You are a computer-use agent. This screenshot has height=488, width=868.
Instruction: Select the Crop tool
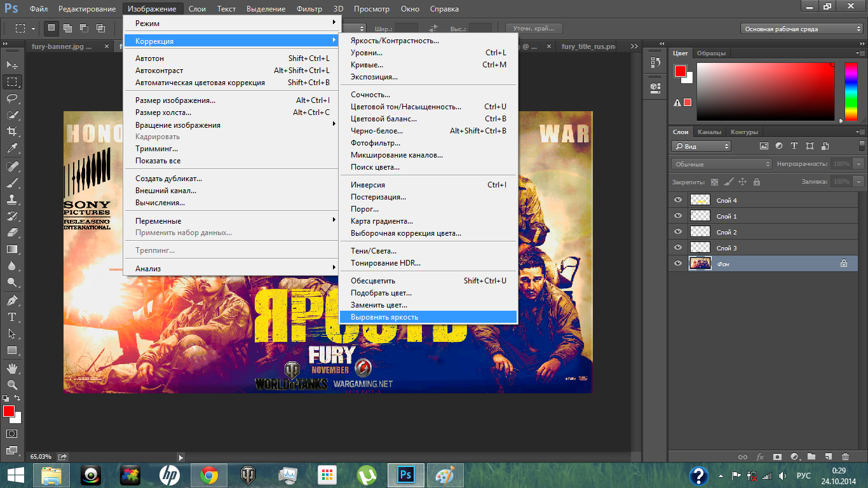(12, 132)
